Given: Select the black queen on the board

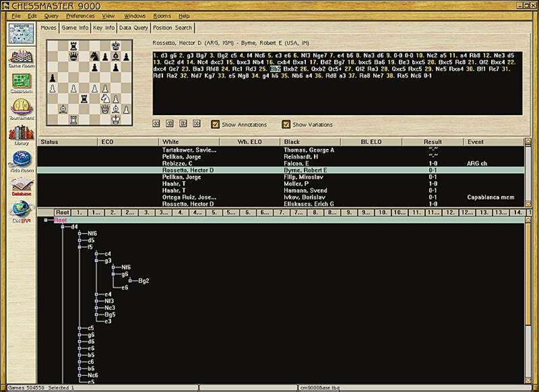Looking at the screenshot, I should (x=73, y=57).
